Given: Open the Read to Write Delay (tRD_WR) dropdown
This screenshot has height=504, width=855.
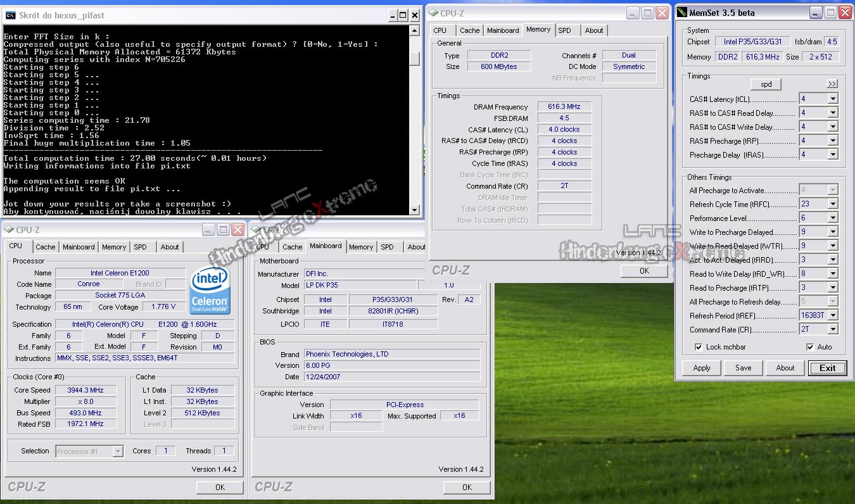Looking at the screenshot, I should (x=833, y=274).
